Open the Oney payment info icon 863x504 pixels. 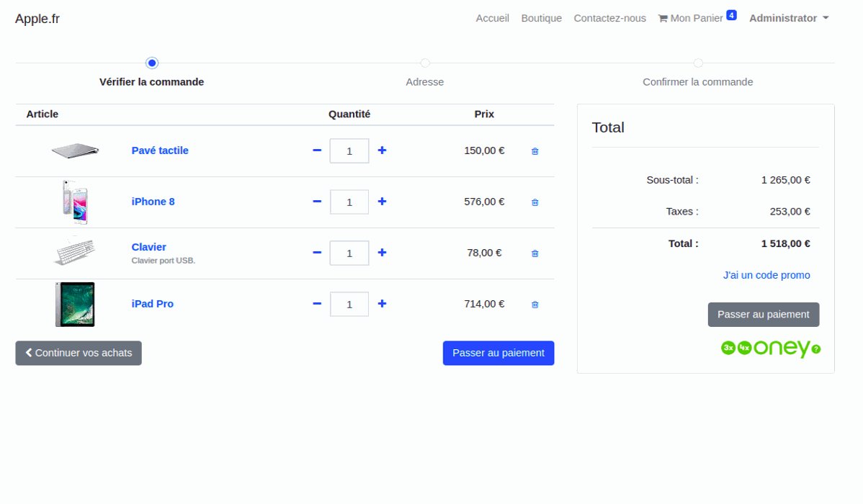coord(815,349)
